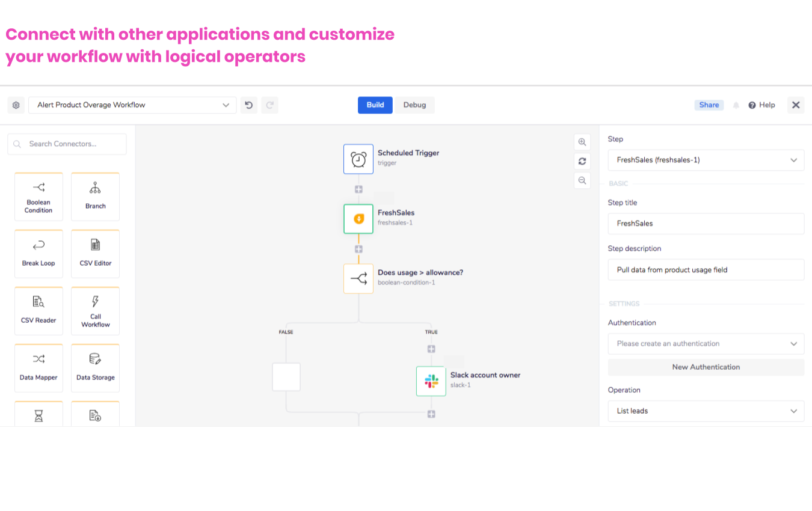Image resolution: width=812 pixels, height=511 pixels.
Task: Click the zoom in magnifier icon
Action: (x=582, y=142)
